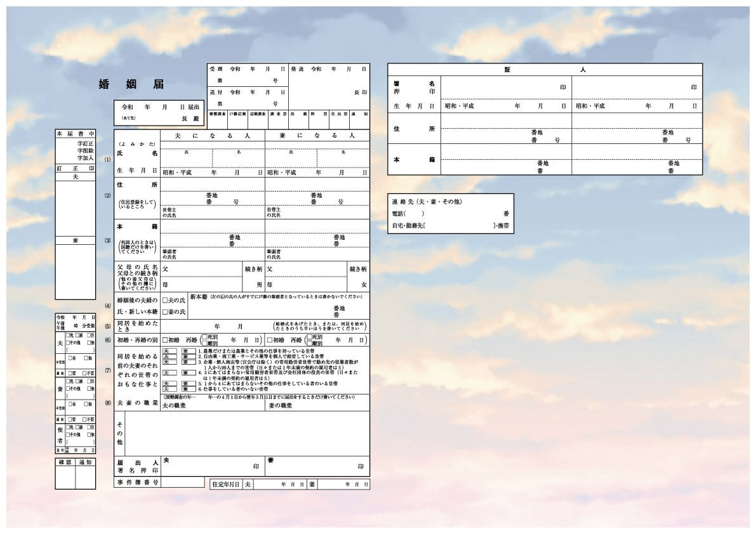This screenshot has width=756, height=534.
Task: Tick 初婚 checkbox in wife's column
Action: pos(270,340)
